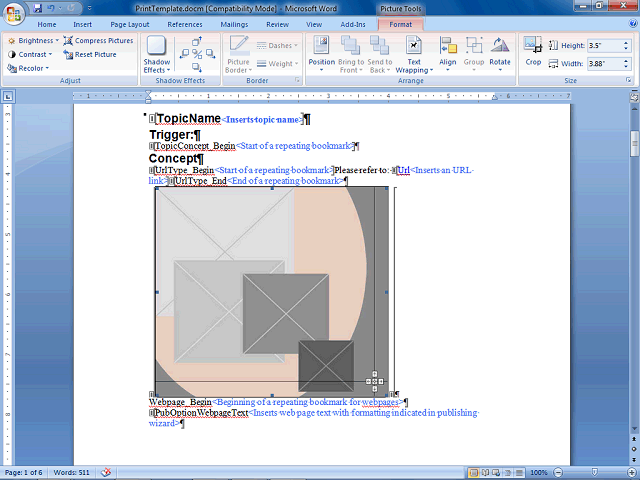
Task: Click Reset Picture
Action: pos(90,54)
